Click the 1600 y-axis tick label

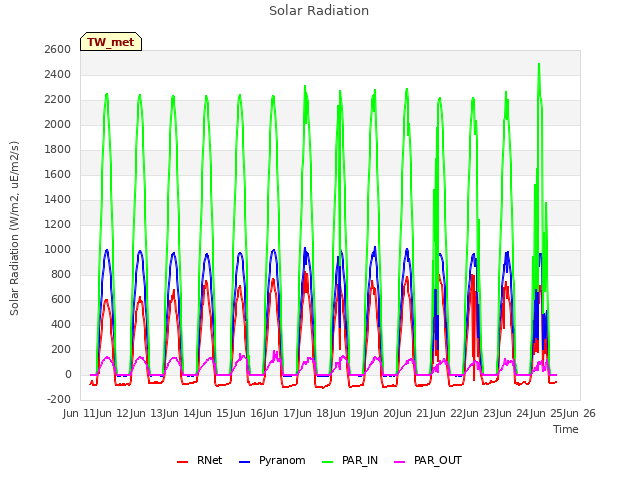pyautogui.click(x=58, y=175)
